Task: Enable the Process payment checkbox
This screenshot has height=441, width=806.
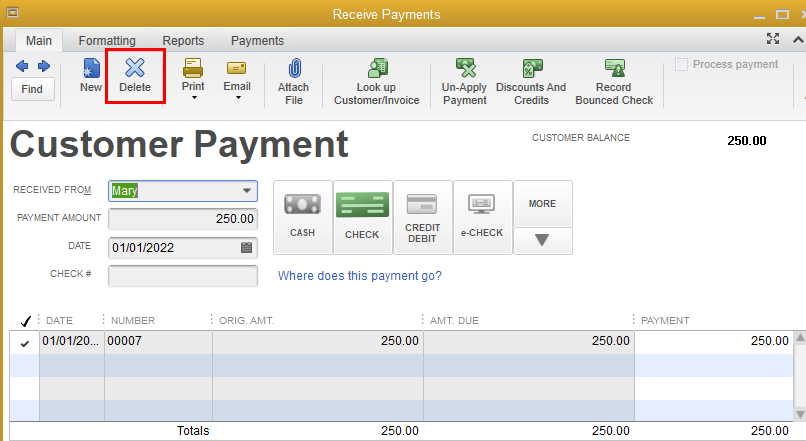Action: (682, 64)
